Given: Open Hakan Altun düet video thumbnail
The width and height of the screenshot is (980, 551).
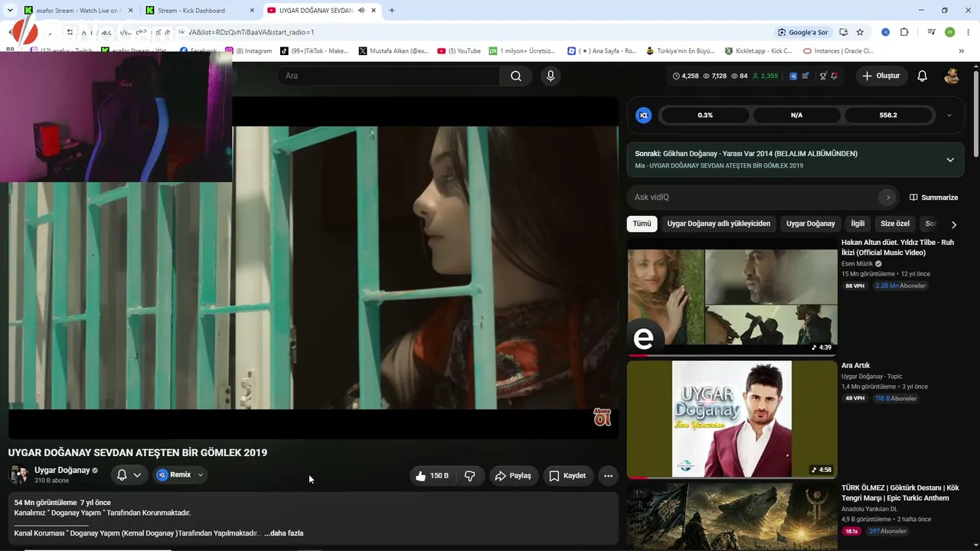Looking at the screenshot, I should pos(732,297).
